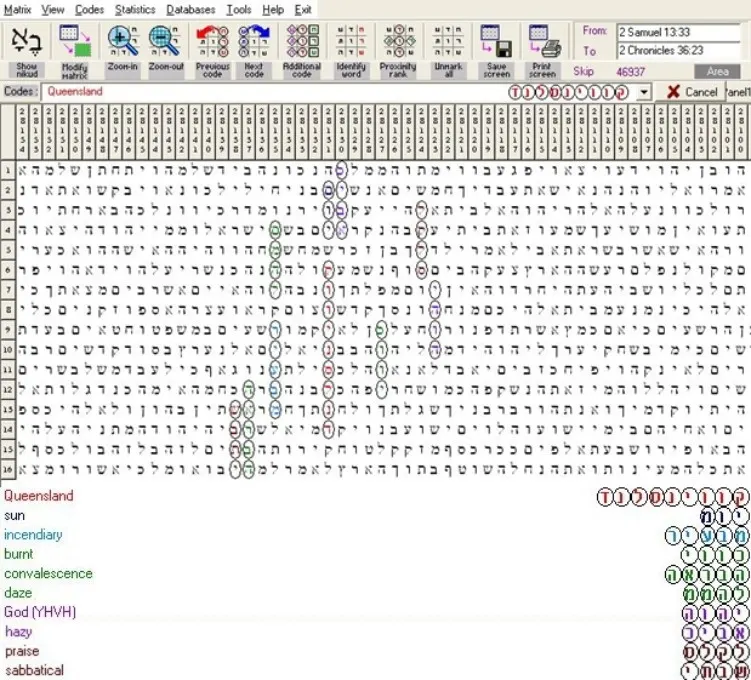This screenshot has width=751, height=680.
Task: Open the Tools menu
Action: tap(239, 10)
